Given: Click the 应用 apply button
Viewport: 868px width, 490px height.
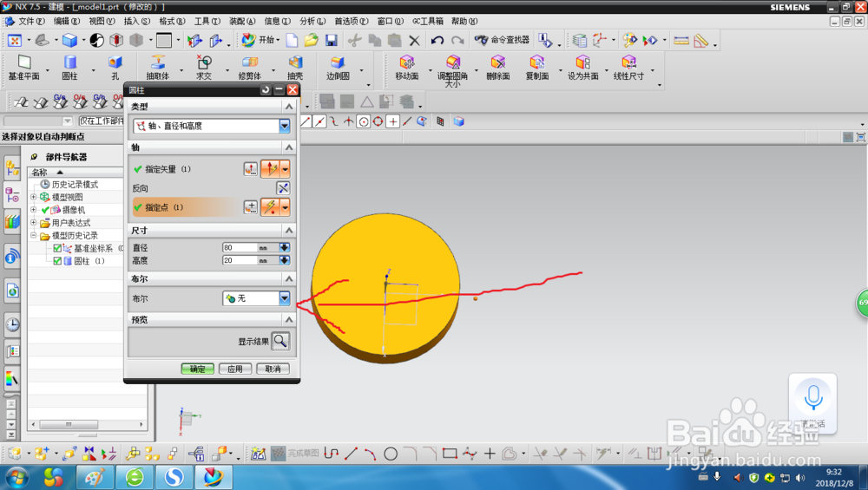Looking at the screenshot, I should [235, 369].
